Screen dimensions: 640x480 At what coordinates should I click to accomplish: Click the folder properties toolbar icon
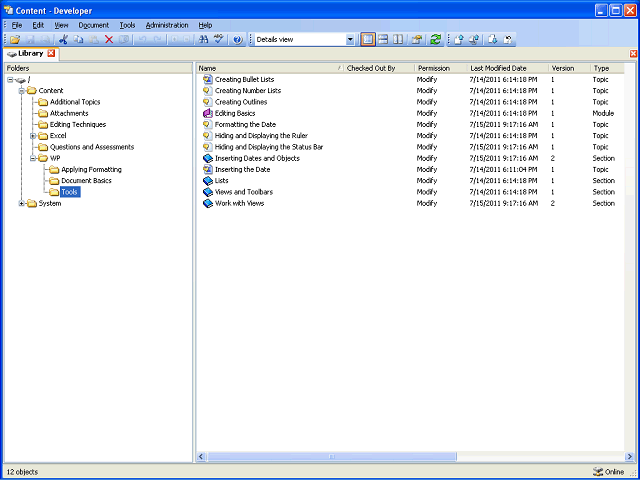(417, 40)
